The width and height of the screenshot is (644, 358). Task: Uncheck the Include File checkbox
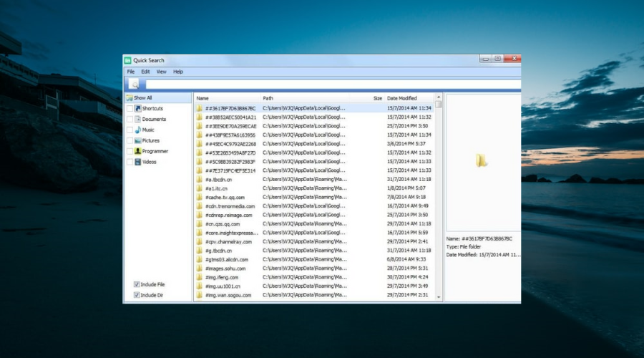pos(137,284)
